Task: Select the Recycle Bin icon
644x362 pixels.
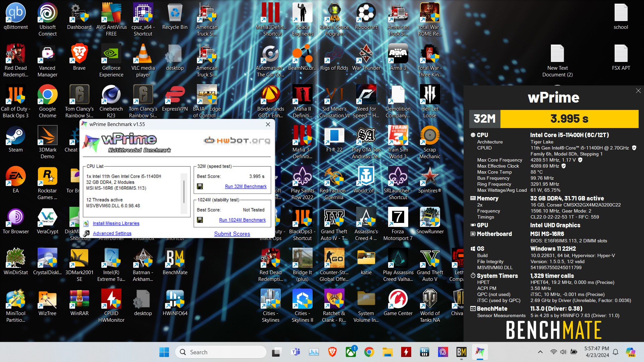Action: click(x=175, y=16)
